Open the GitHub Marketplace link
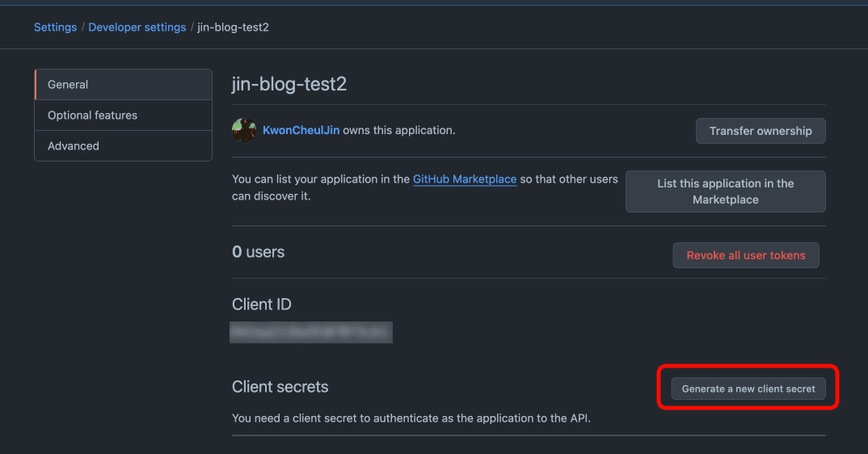868x454 pixels. point(465,179)
